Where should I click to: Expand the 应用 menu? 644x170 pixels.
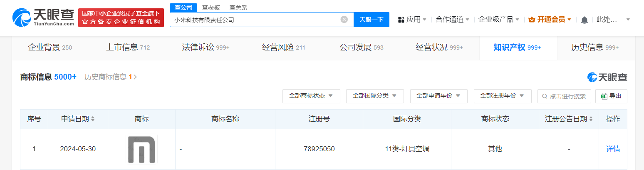[416, 20]
